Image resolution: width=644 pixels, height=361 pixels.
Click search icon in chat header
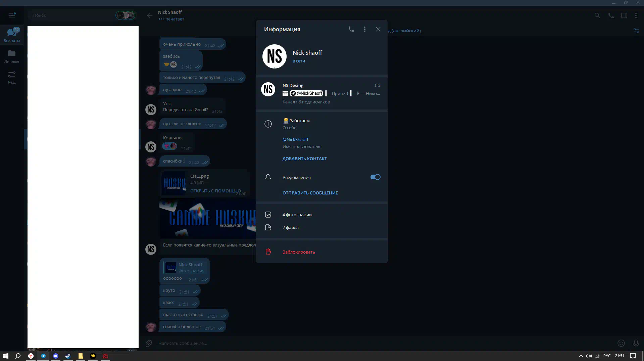pyautogui.click(x=597, y=15)
